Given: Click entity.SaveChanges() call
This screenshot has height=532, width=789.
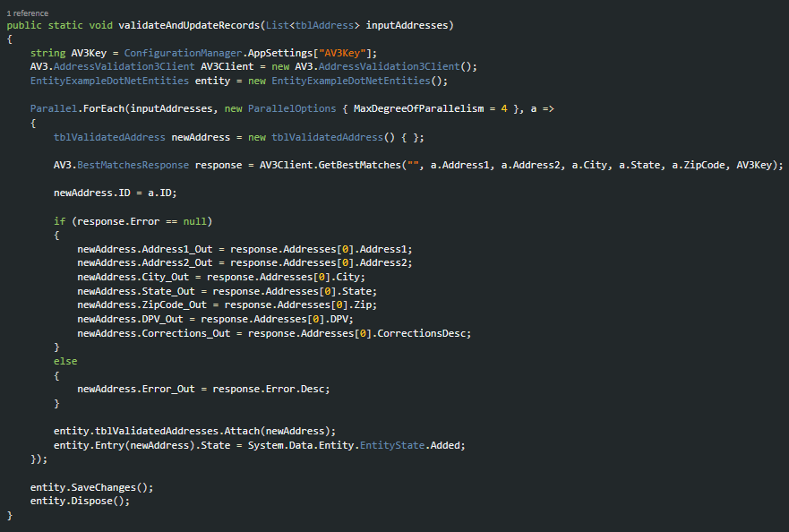Looking at the screenshot, I should click(x=91, y=487).
